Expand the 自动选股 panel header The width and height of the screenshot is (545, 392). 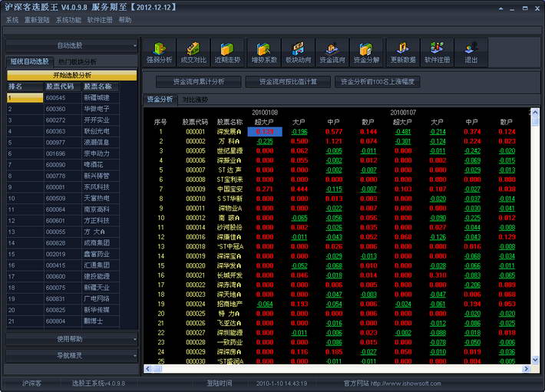(71, 45)
